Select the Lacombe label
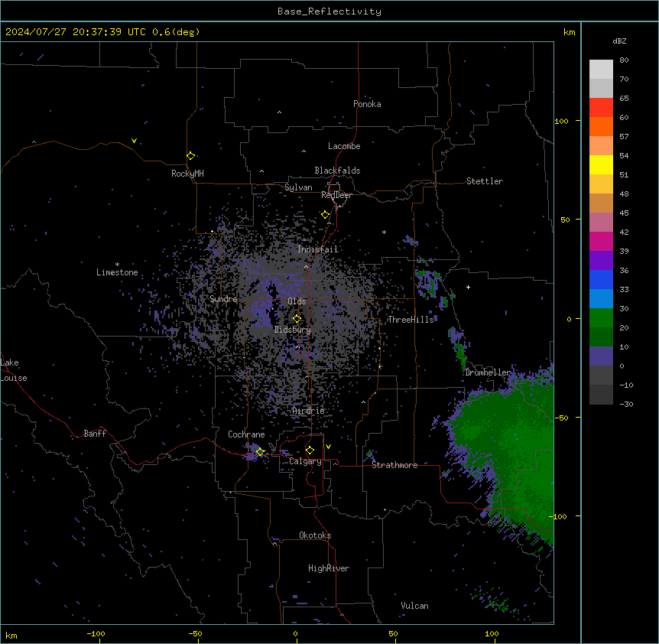Viewport: 659px width, 644px height. pyautogui.click(x=344, y=146)
